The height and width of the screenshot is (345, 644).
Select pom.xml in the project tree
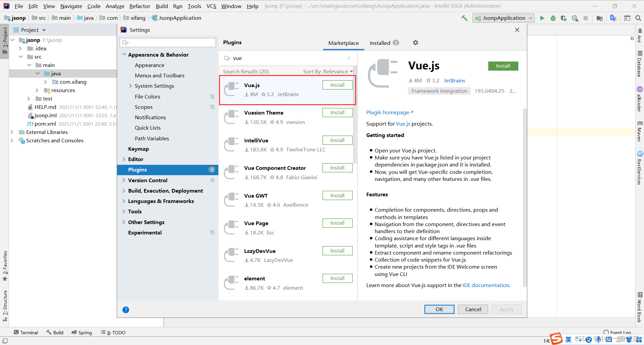[x=45, y=124]
